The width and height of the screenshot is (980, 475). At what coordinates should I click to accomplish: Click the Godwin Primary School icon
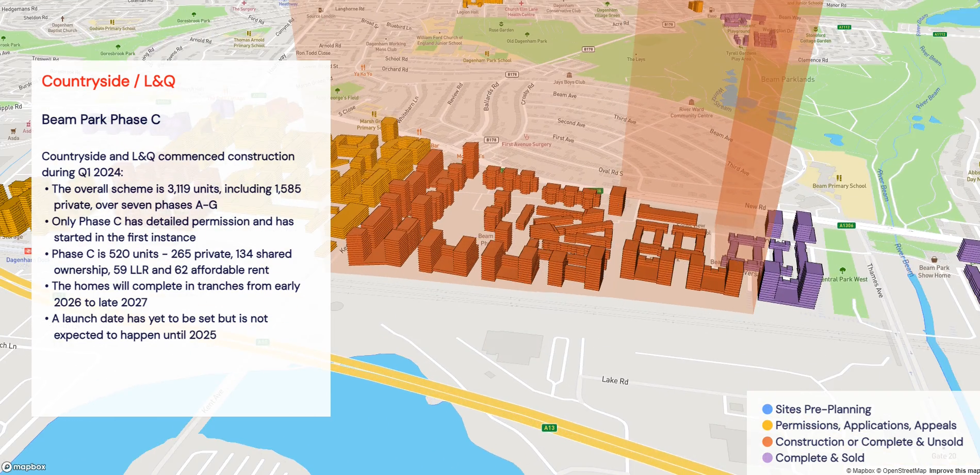(x=112, y=22)
